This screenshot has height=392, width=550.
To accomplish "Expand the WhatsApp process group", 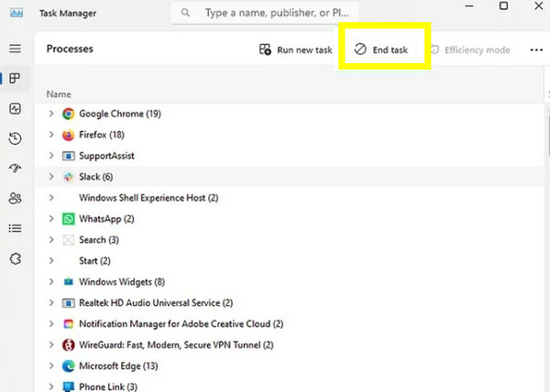I will (51, 219).
